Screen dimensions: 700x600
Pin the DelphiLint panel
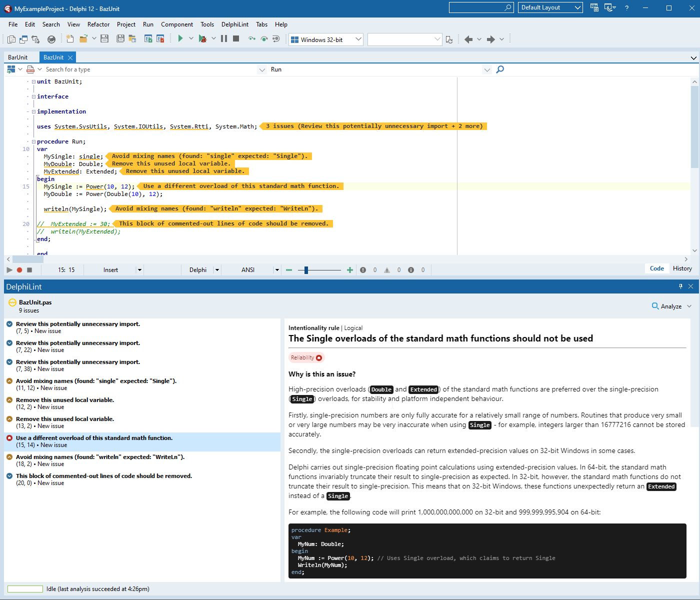pyautogui.click(x=680, y=286)
